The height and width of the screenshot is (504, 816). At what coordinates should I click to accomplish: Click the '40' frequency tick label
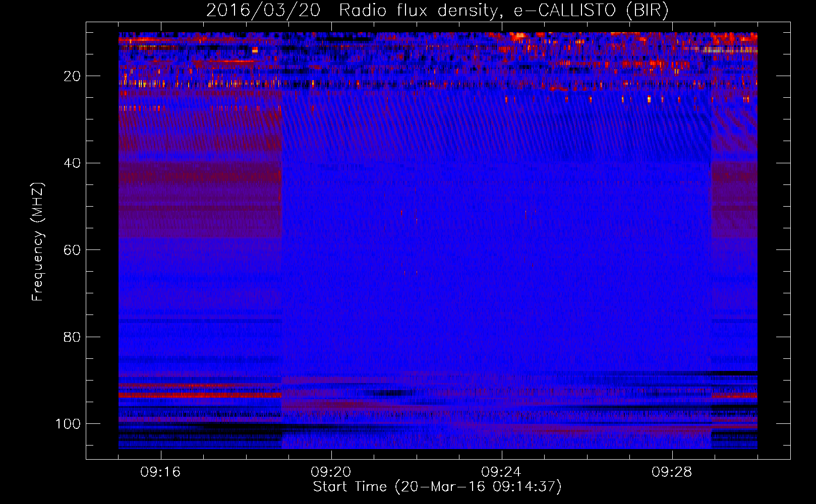(x=72, y=163)
